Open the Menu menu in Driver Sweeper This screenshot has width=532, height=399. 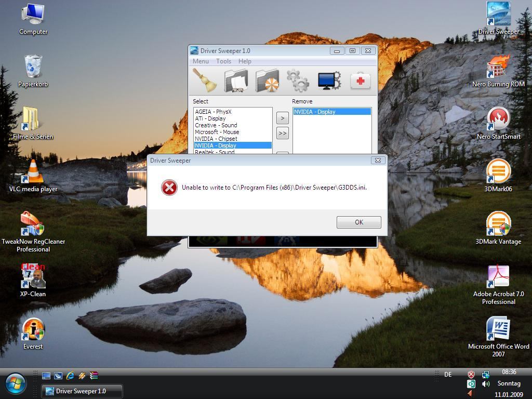click(201, 61)
